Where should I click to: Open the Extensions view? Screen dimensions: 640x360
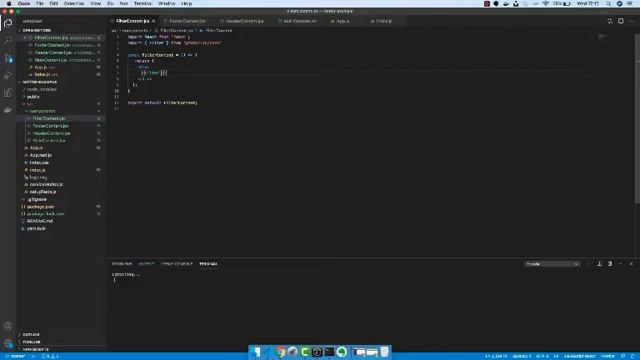(8, 93)
